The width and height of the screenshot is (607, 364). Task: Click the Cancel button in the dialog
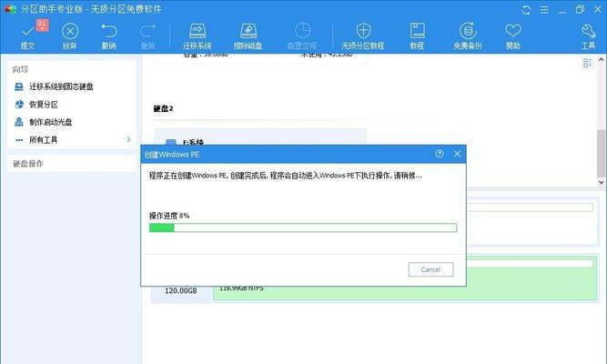(430, 269)
